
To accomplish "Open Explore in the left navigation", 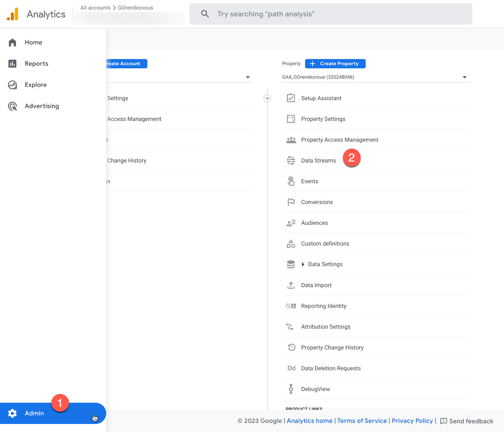I will pyautogui.click(x=53, y=85).
